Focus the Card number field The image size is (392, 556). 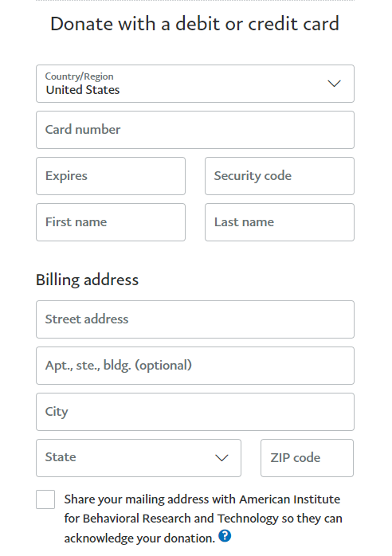click(195, 130)
